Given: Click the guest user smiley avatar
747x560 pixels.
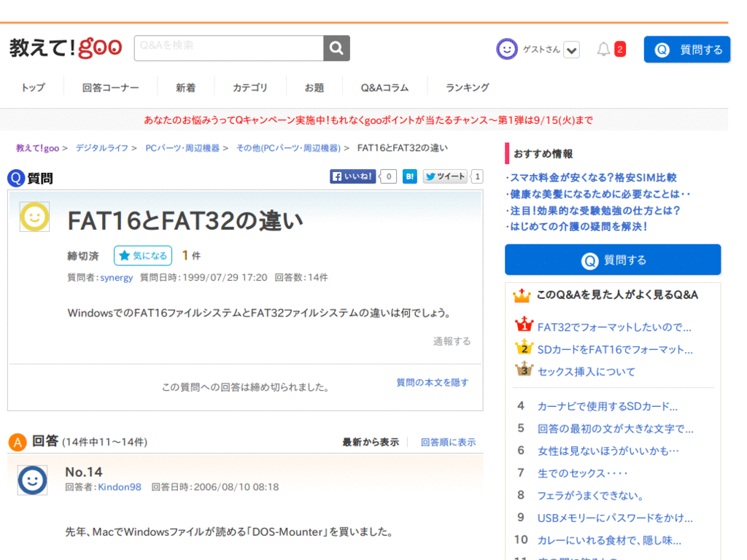Looking at the screenshot, I should (506, 48).
